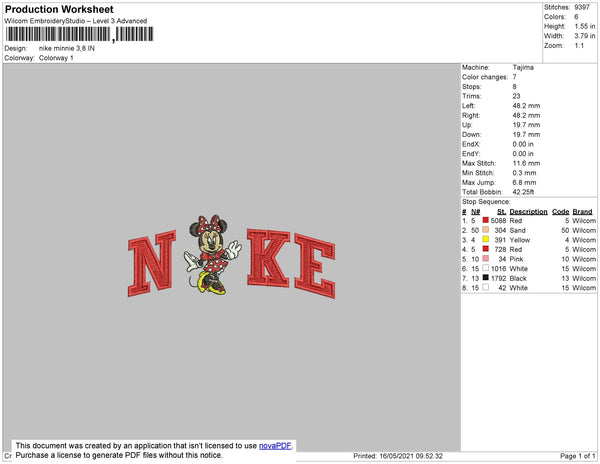Pick the Sand color swatch
Image resolution: width=600 pixels, height=464 pixels.
[486, 230]
